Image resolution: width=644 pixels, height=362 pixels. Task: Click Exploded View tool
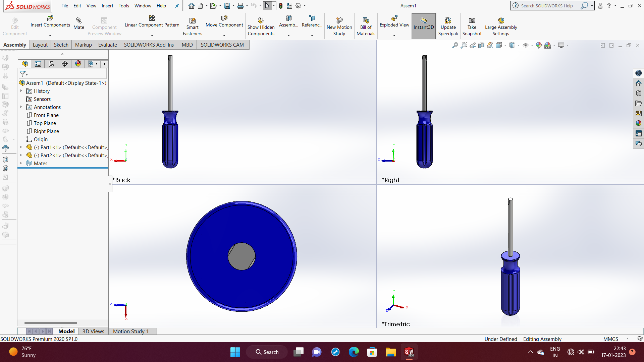click(x=394, y=21)
